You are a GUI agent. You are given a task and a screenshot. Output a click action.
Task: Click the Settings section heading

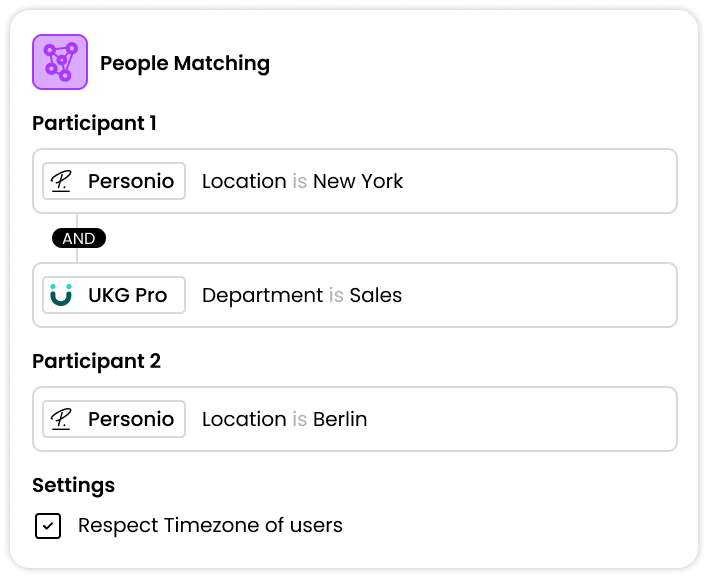(x=73, y=485)
